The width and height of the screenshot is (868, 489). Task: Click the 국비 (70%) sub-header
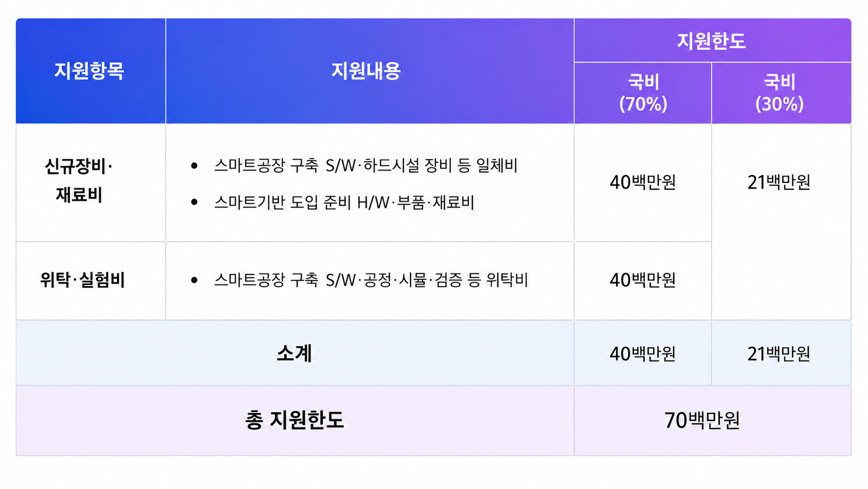pyautogui.click(x=643, y=93)
